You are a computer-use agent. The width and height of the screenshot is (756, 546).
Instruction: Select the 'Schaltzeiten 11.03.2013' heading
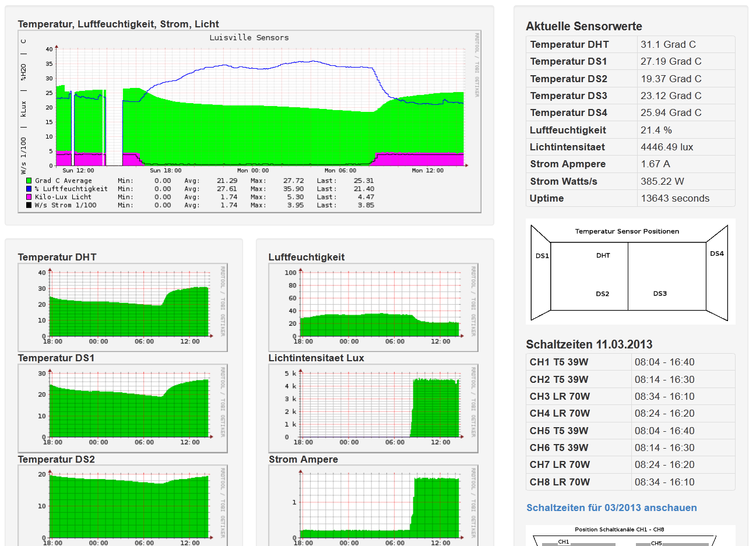tap(589, 344)
